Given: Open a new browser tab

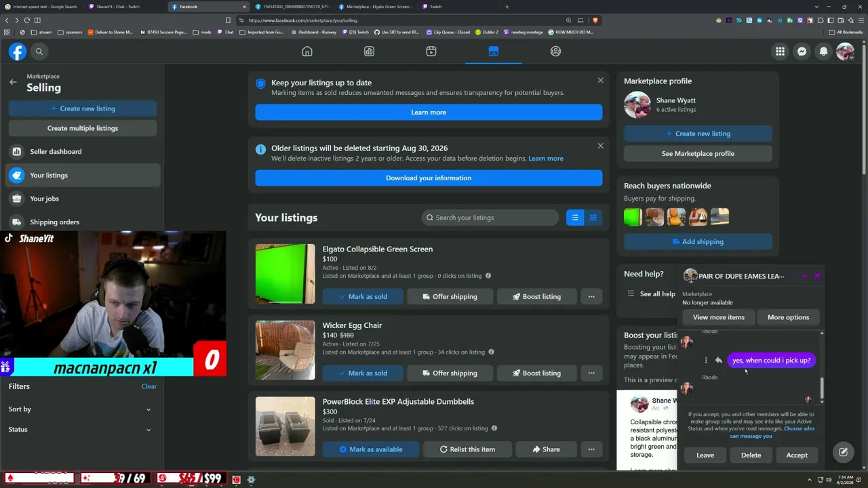Looking at the screenshot, I should 507,7.
